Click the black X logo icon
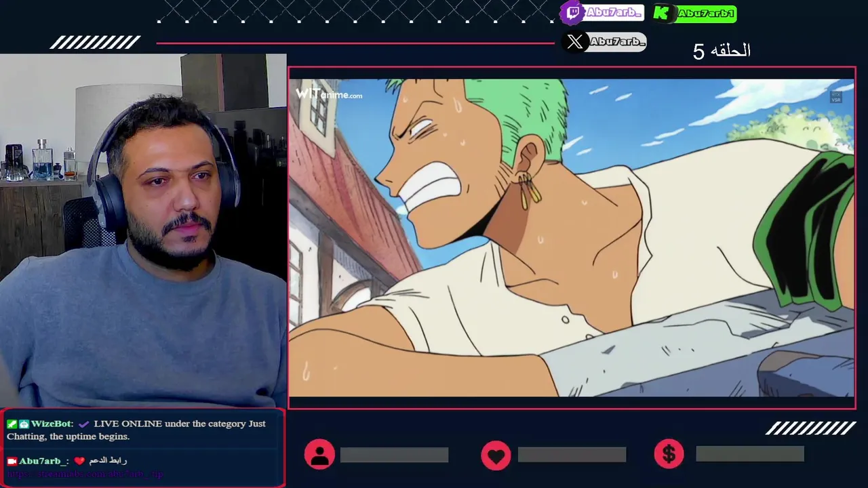This screenshot has height=488, width=868. tap(574, 42)
